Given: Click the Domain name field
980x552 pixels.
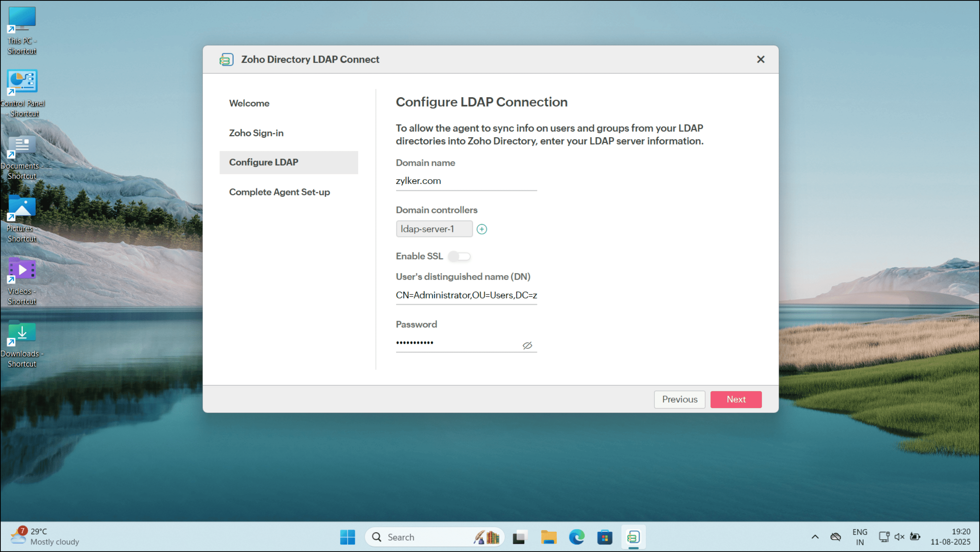Looking at the screenshot, I should [x=466, y=181].
